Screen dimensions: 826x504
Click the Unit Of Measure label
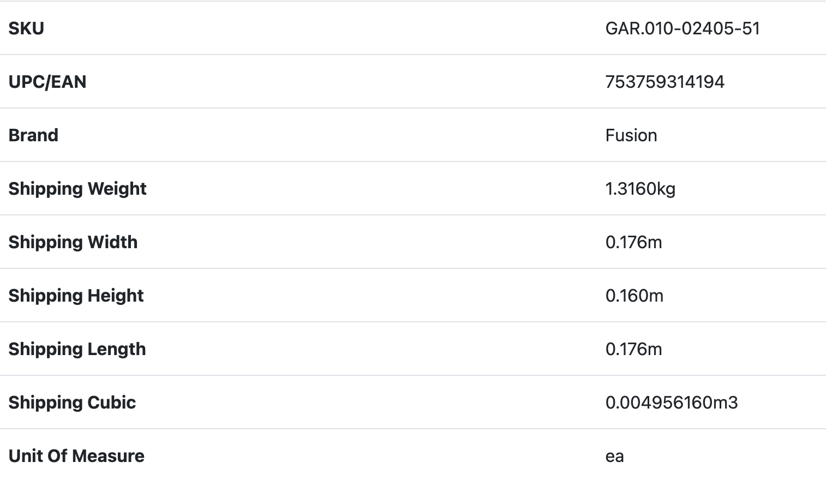click(76, 456)
